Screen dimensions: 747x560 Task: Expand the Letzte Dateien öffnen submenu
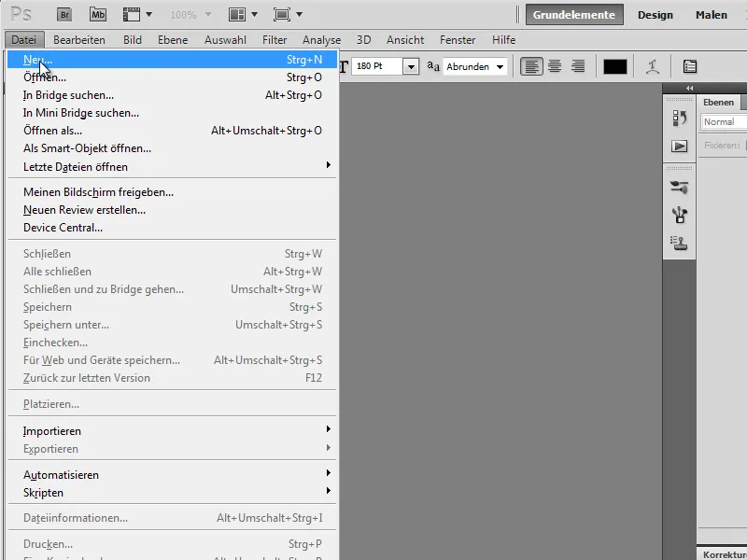click(173, 167)
